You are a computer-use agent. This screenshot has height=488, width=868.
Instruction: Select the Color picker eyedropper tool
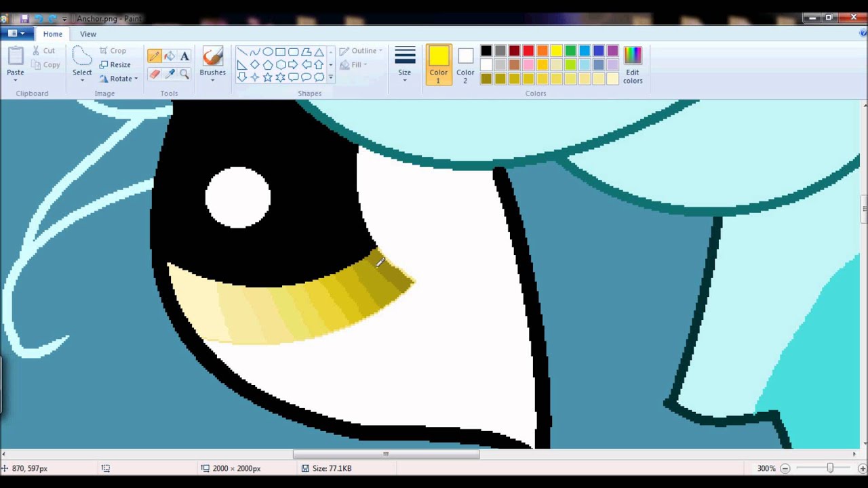[x=170, y=74]
